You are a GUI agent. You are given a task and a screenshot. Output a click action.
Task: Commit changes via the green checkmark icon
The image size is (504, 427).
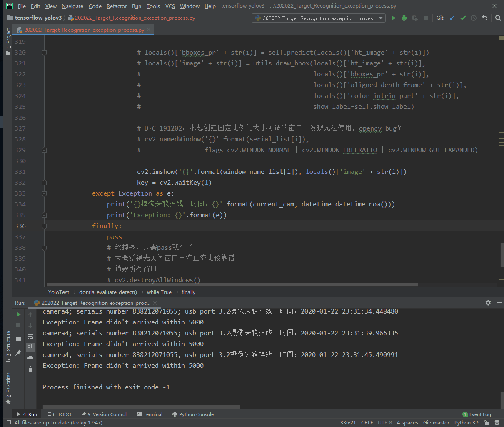pos(462,18)
